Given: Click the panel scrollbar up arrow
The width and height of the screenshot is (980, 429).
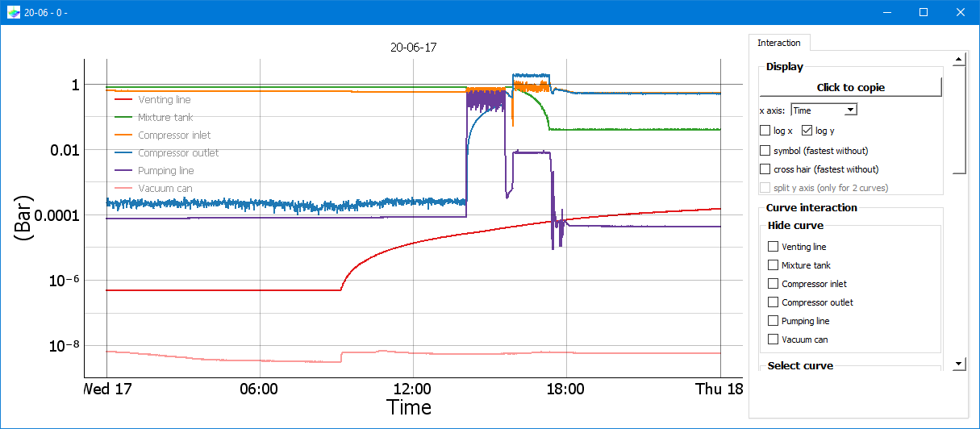Looking at the screenshot, I should point(959,59).
